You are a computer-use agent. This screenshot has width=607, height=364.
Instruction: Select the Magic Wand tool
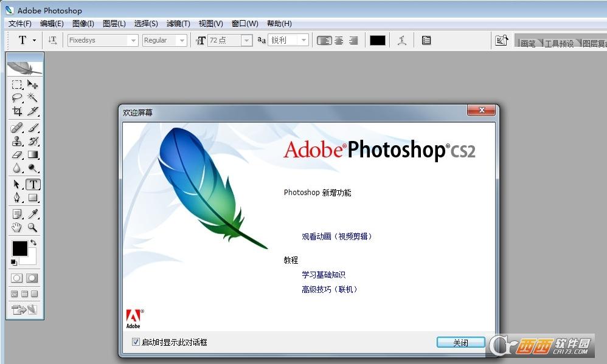pos(33,98)
